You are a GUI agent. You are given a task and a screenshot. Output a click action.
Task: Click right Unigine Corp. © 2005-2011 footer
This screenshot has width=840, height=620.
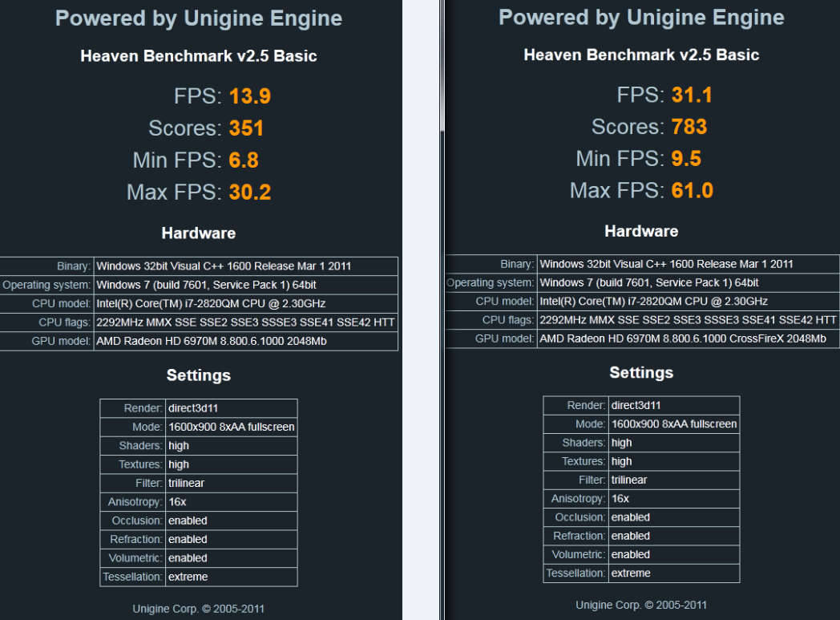click(641, 605)
